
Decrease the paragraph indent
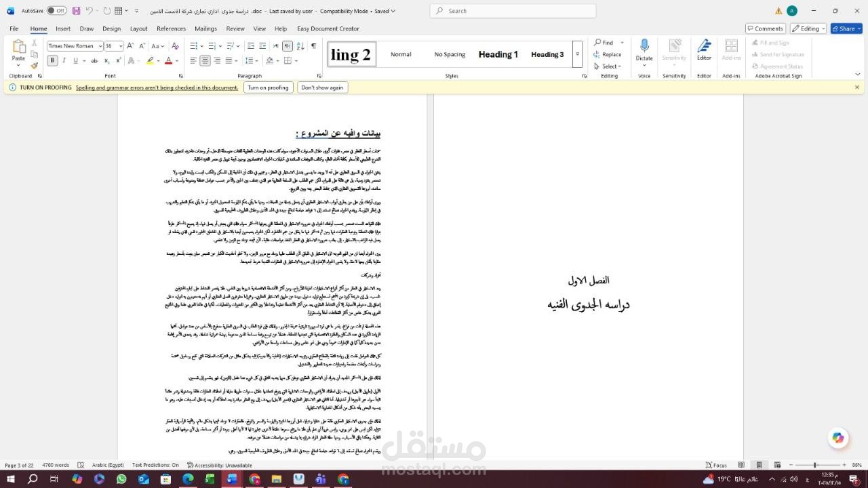251,46
